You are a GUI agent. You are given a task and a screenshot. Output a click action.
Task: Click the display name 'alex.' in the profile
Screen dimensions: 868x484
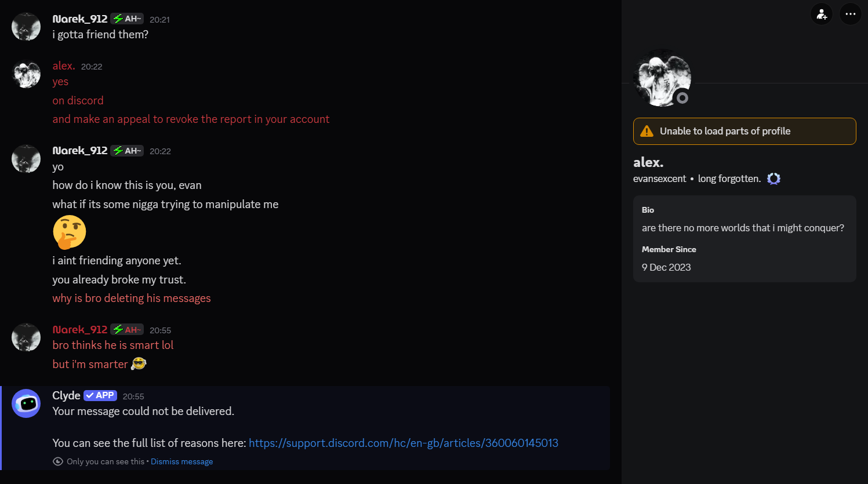tap(648, 162)
